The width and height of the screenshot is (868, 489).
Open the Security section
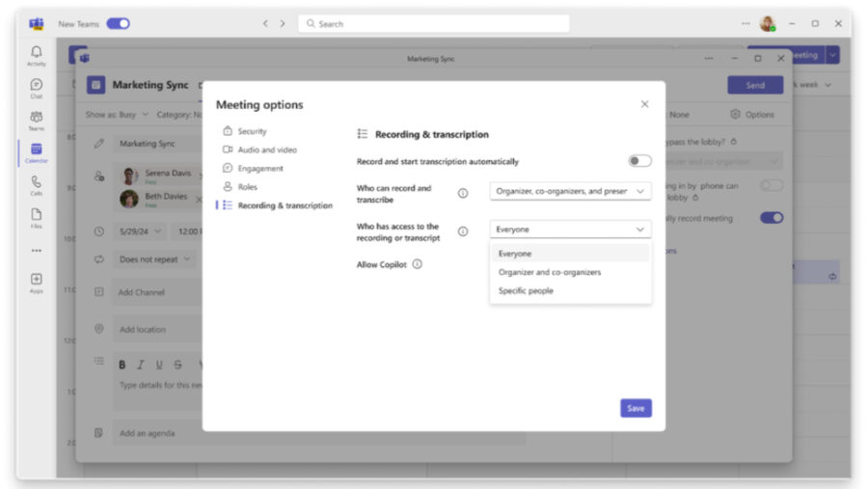pos(245,131)
